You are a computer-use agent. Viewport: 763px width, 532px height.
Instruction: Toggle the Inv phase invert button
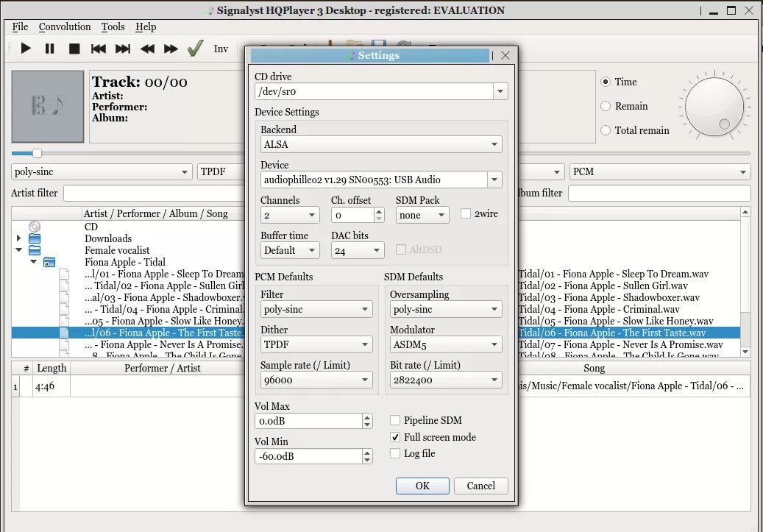pos(221,49)
